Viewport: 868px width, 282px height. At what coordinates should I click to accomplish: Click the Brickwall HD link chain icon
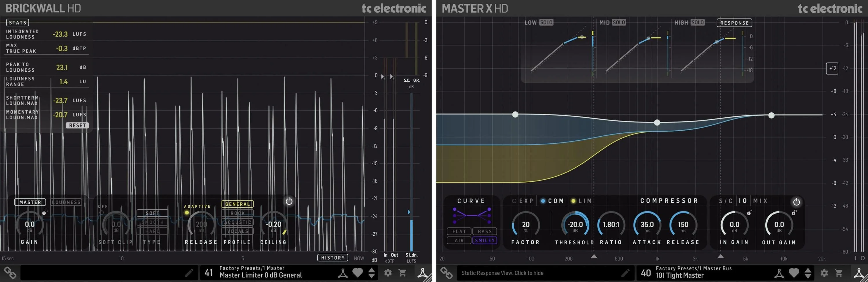click(10, 272)
